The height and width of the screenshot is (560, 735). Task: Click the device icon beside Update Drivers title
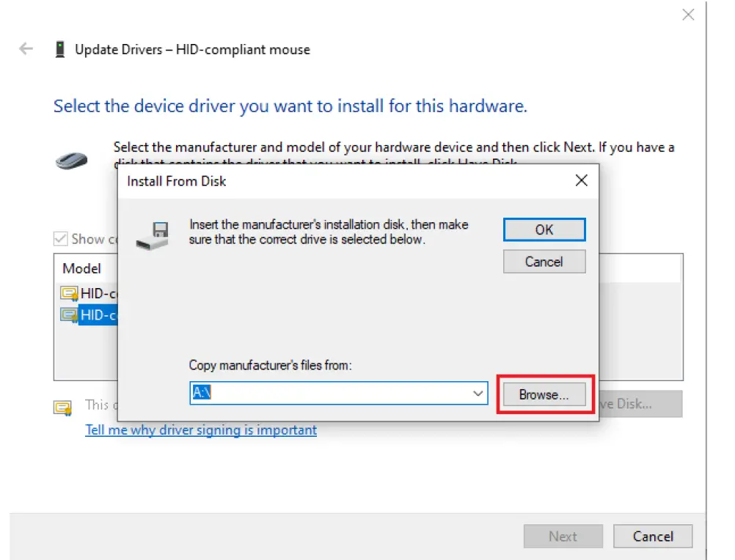pyautogui.click(x=59, y=48)
